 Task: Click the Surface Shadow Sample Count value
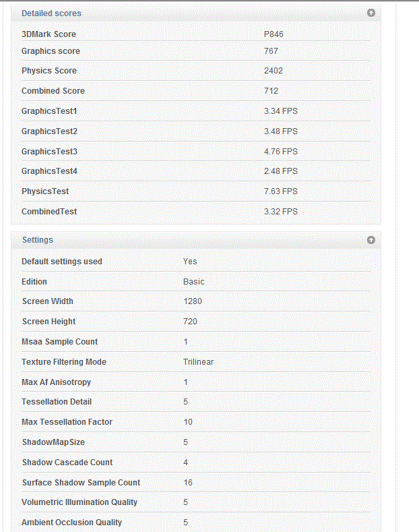tap(187, 483)
